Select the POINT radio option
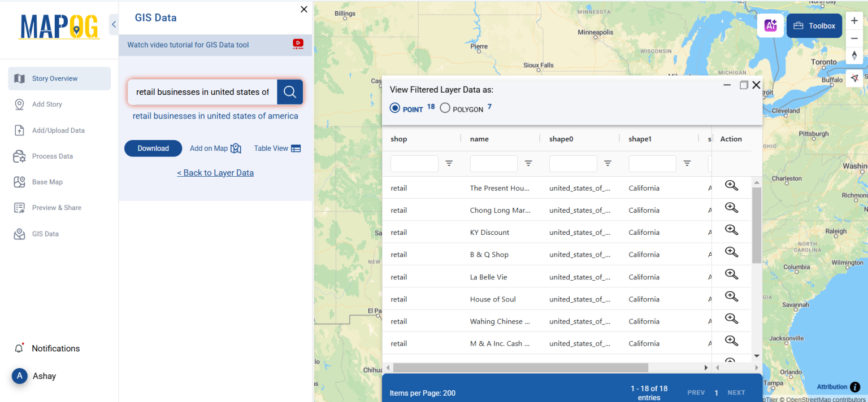The height and width of the screenshot is (402, 868). pos(394,107)
